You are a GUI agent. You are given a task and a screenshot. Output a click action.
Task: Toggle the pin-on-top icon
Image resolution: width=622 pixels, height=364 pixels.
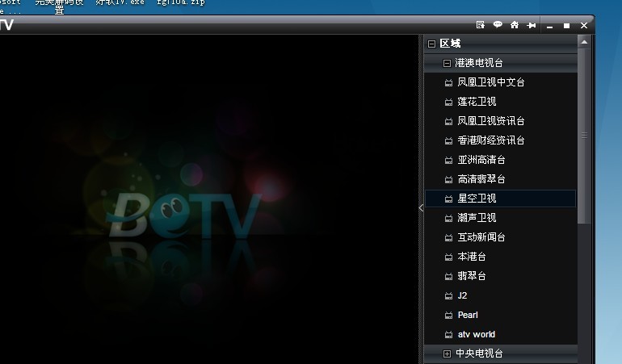531,25
